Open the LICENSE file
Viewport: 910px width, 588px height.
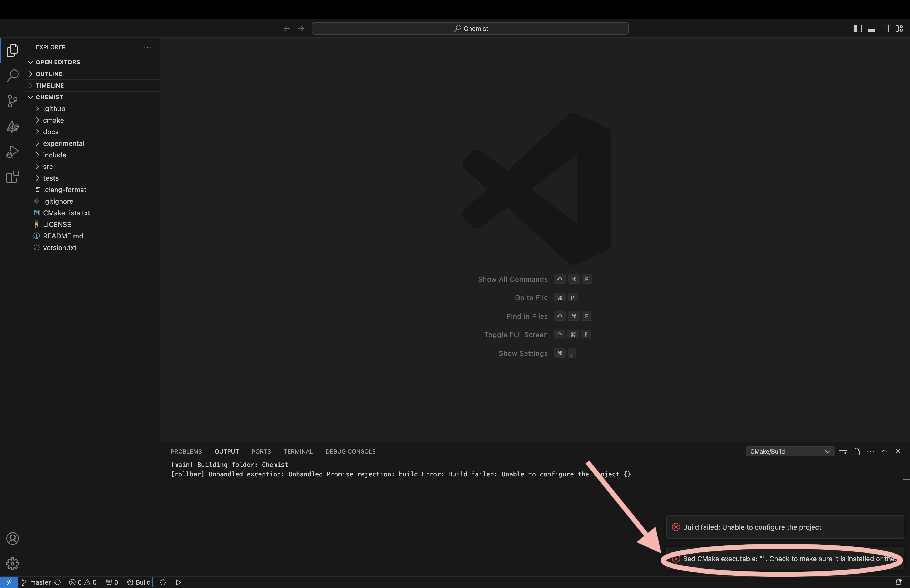pos(92,225)
